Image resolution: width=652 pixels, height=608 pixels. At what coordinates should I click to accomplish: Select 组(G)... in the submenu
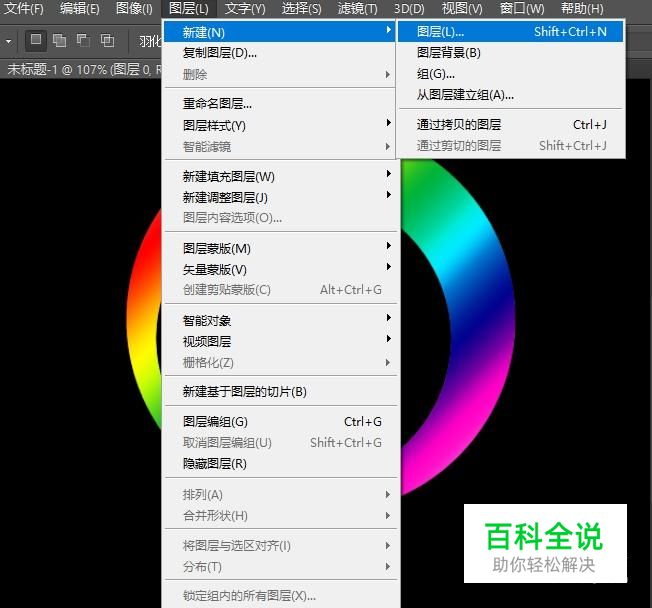coord(511,74)
